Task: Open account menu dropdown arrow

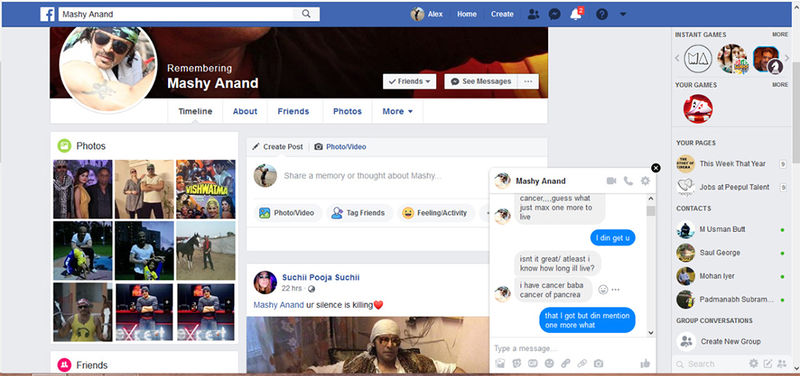Action: coord(622,14)
